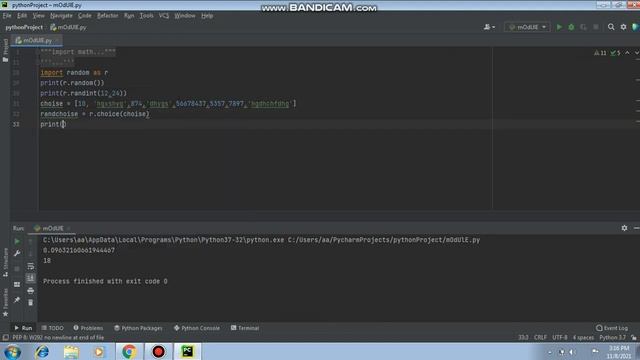Click the stop icon in main toolbar
Image resolution: width=640 pixels, height=360 pixels.
click(596, 27)
